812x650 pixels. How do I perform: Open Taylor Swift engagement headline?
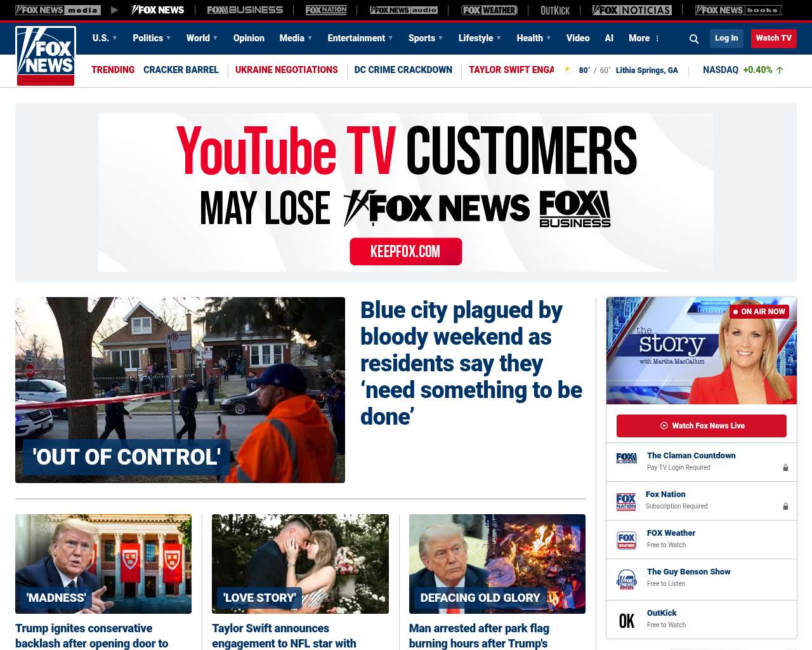pos(284,635)
